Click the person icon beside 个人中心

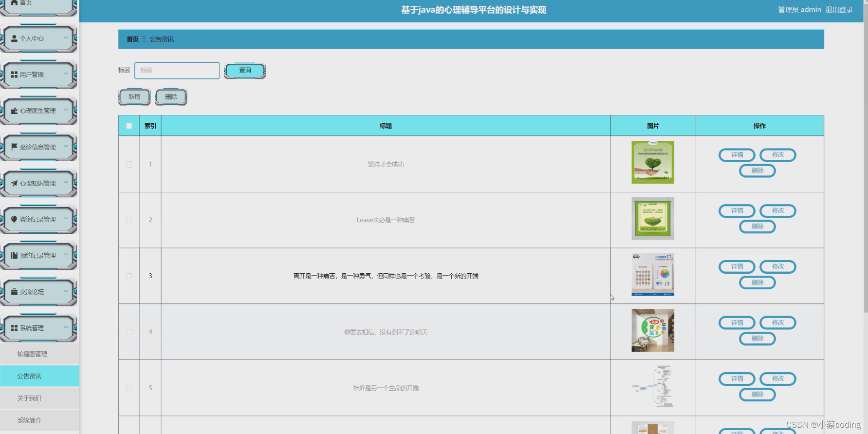(14, 38)
